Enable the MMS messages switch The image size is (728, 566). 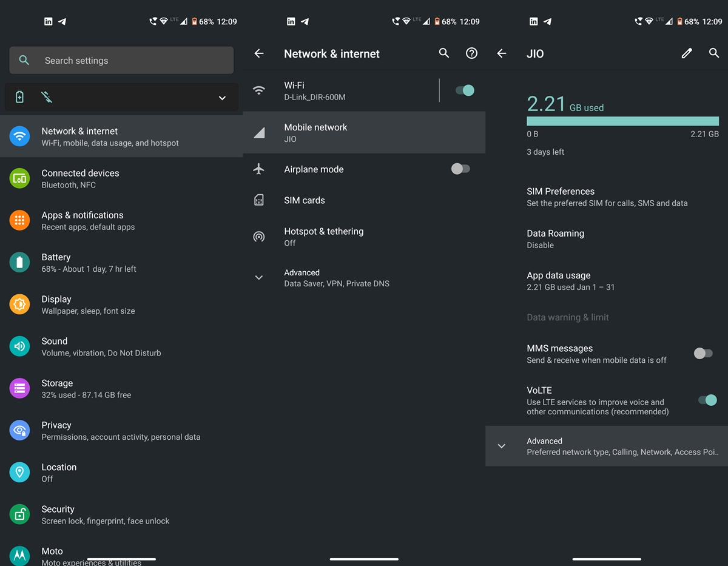(703, 353)
